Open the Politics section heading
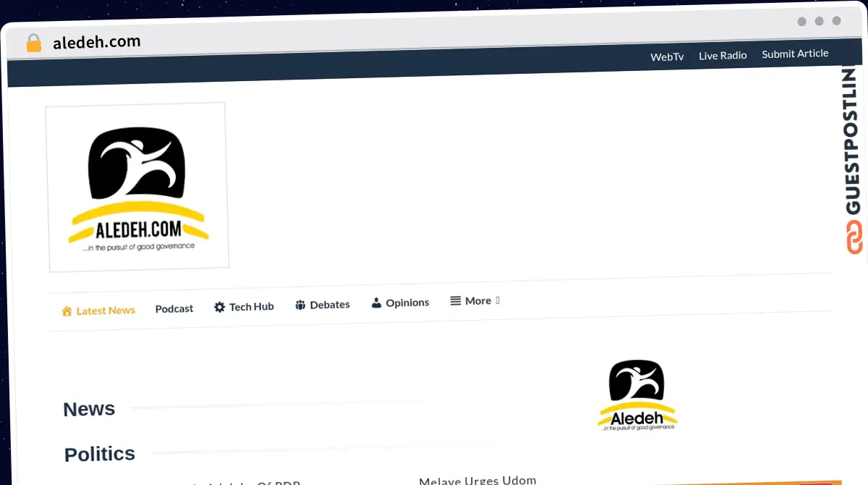Image resolution: width=868 pixels, height=485 pixels. tap(100, 454)
